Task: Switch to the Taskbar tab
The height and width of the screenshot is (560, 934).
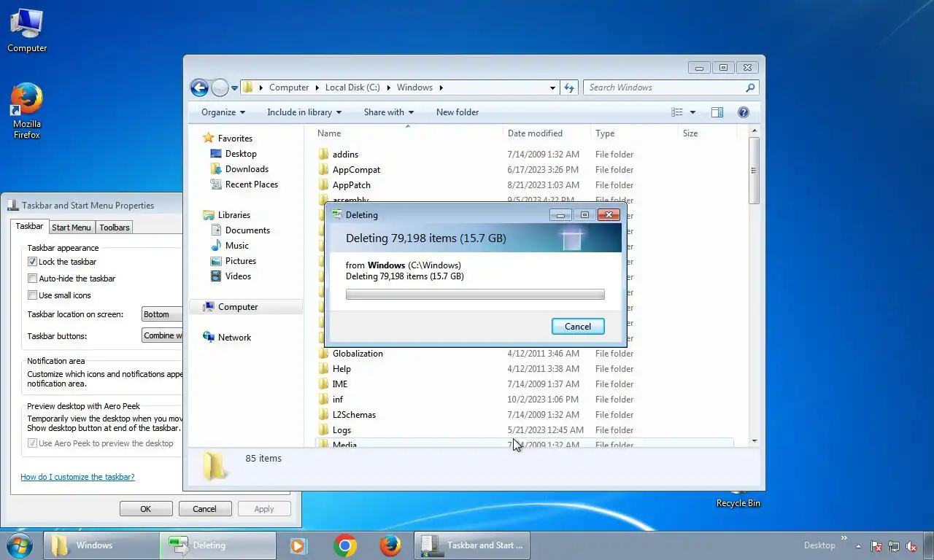Action: click(30, 227)
